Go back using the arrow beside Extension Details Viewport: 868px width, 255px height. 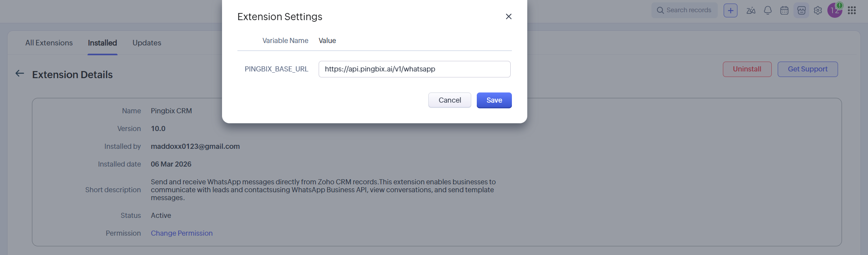pos(20,73)
